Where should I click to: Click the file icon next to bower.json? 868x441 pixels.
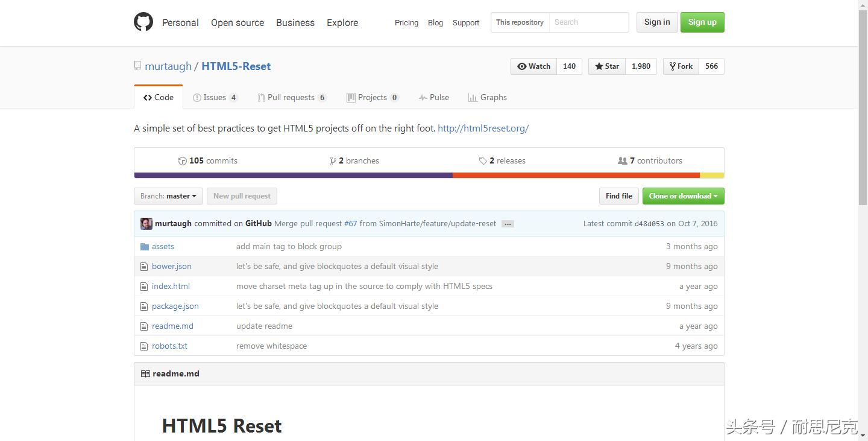point(144,266)
